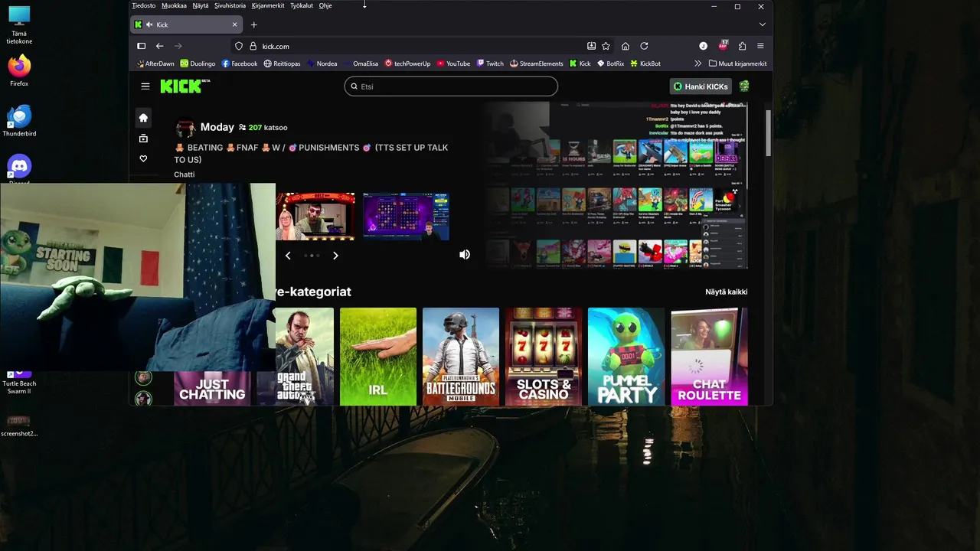Open the Pummel Party category card

pyautogui.click(x=626, y=357)
